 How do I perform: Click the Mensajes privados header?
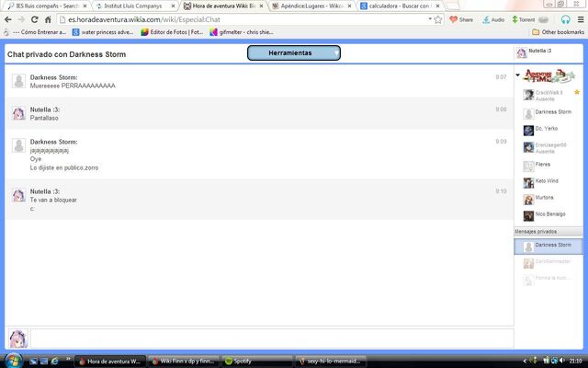click(x=548, y=232)
